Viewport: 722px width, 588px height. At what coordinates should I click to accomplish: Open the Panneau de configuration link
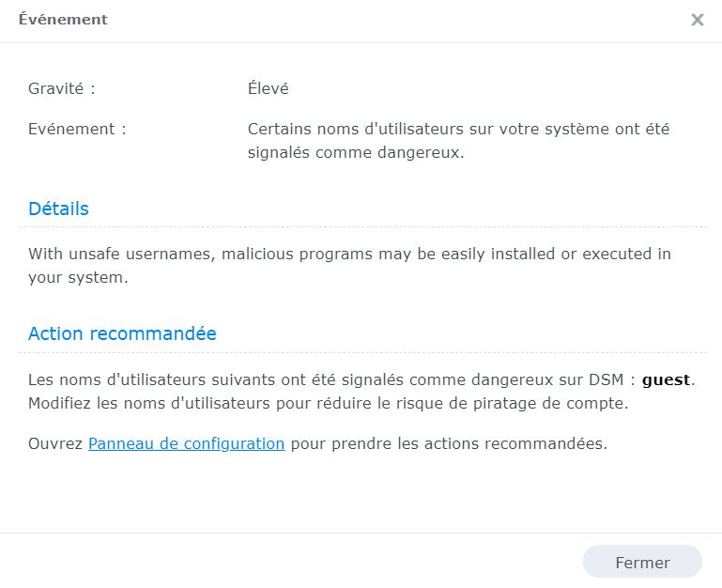click(x=186, y=443)
